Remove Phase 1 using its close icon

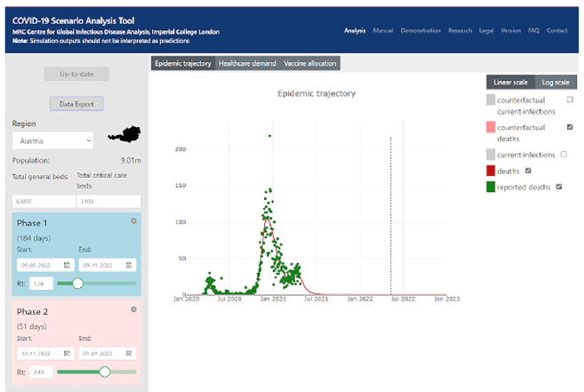pos(133,220)
